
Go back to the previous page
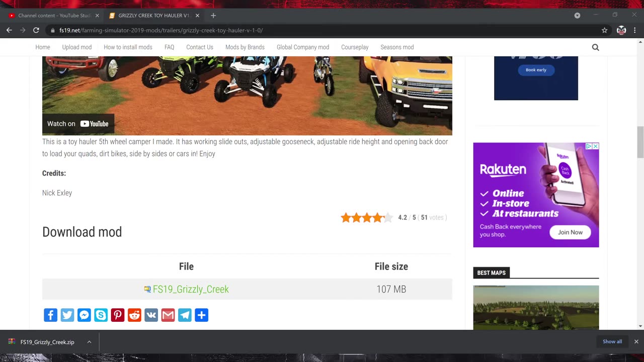tap(9, 30)
